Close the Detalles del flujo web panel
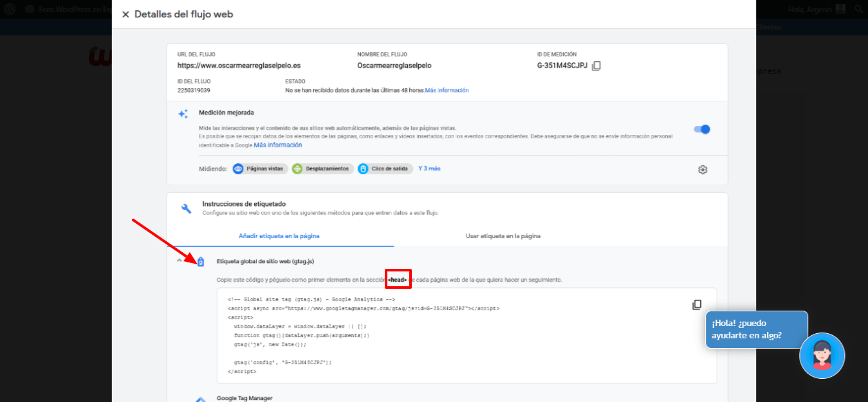This screenshot has width=868, height=402. 125,14
